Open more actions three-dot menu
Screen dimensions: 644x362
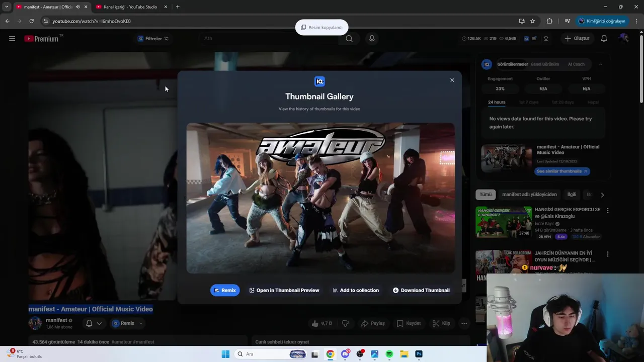point(464,323)
